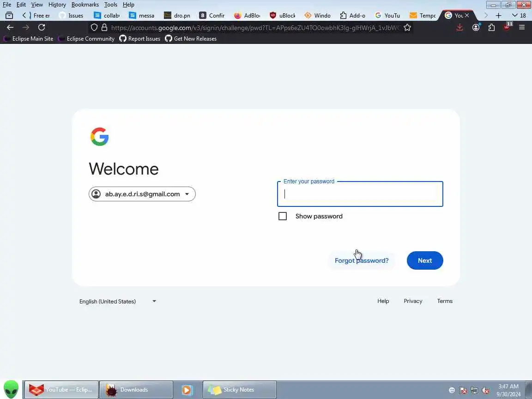Open Report Issues bookmark
532x399 pixels.
tap(140, 39)
